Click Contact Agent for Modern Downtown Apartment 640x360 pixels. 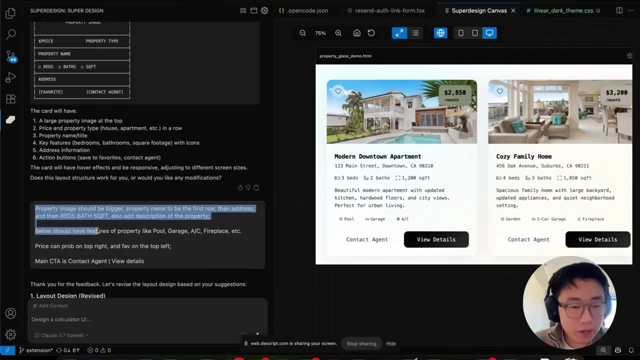pyautogui.click(x=367, y=240)
